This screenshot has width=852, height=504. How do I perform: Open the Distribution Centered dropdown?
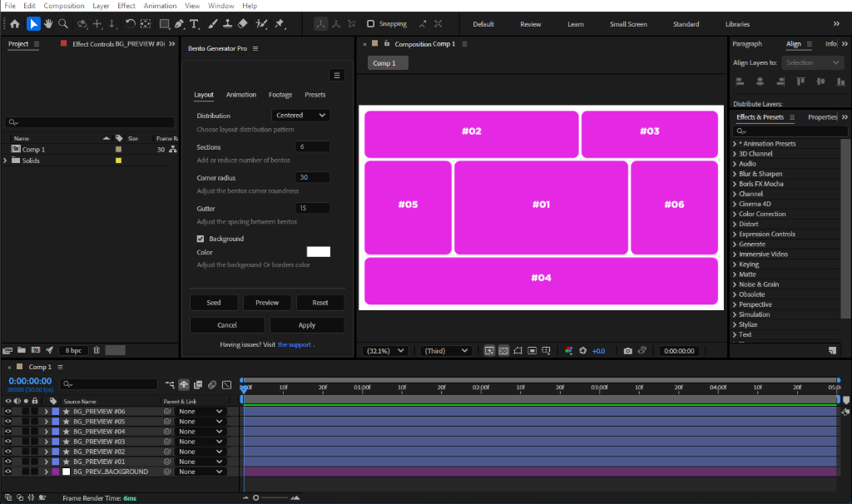[300, 115]
